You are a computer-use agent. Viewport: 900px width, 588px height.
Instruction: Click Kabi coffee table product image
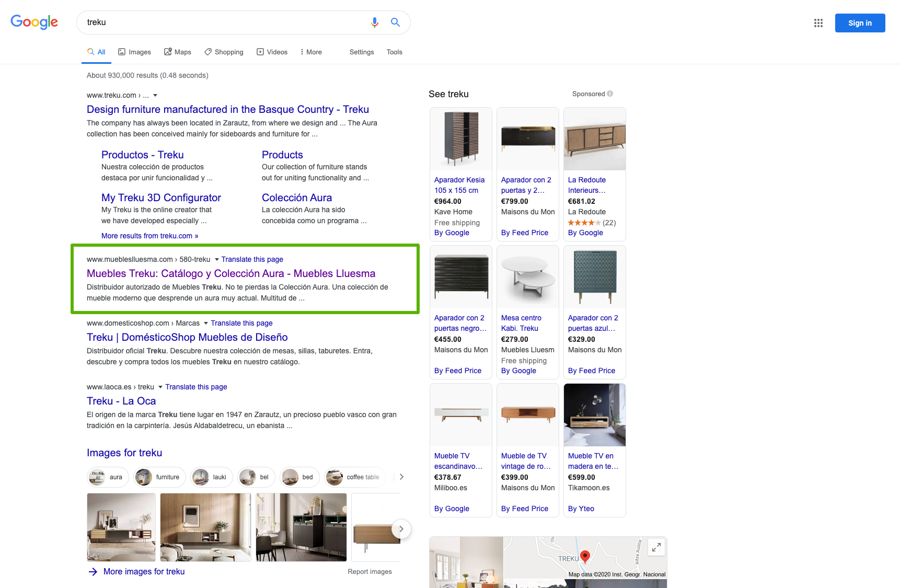pyautogui.click(x=528, y=277)
